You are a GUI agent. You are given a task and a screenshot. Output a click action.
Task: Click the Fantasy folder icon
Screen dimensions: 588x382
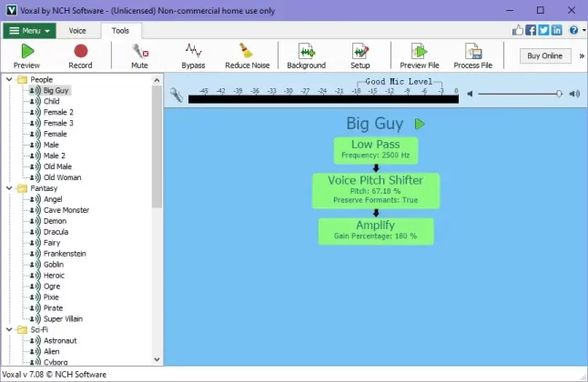click(x=23, y=188)
